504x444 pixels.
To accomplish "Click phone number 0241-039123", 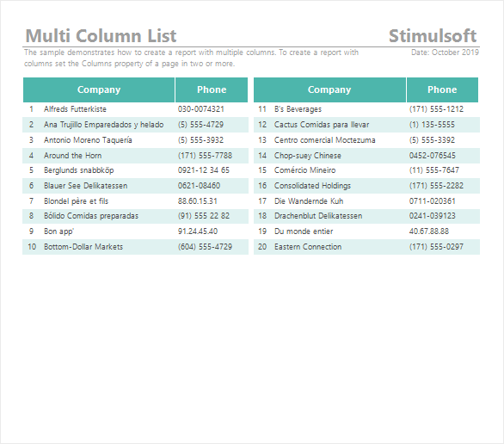I will (433, 216).
